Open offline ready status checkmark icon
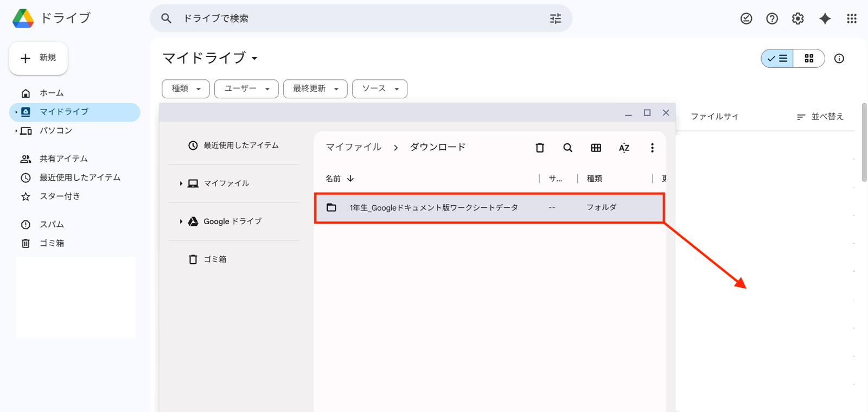This screenshot has height=412, width=868. tap(746, 18)
